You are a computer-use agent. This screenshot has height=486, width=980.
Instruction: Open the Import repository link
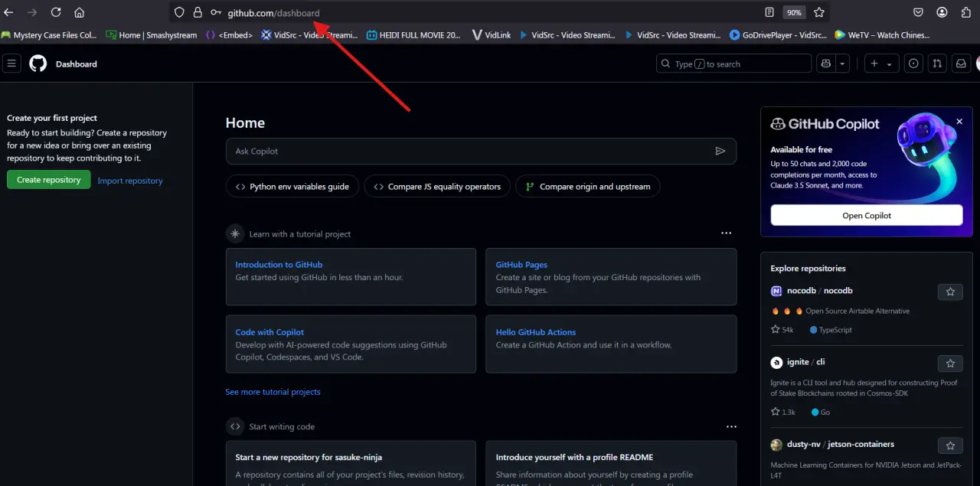(130, 181)
